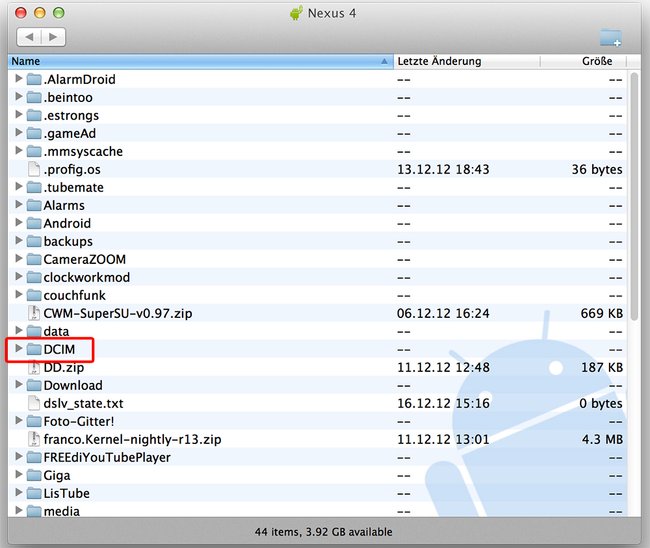Viewport: 650px width, 548px height.
Task: Click the franco.Kernel-nightly-r13.zip archive icon
Action: [34, 439]
